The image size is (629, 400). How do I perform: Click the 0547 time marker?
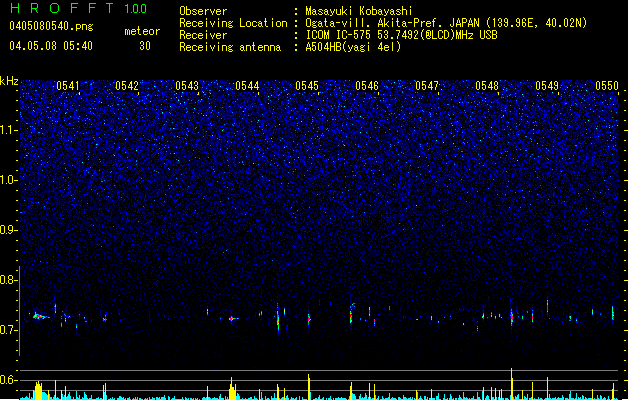427,86
